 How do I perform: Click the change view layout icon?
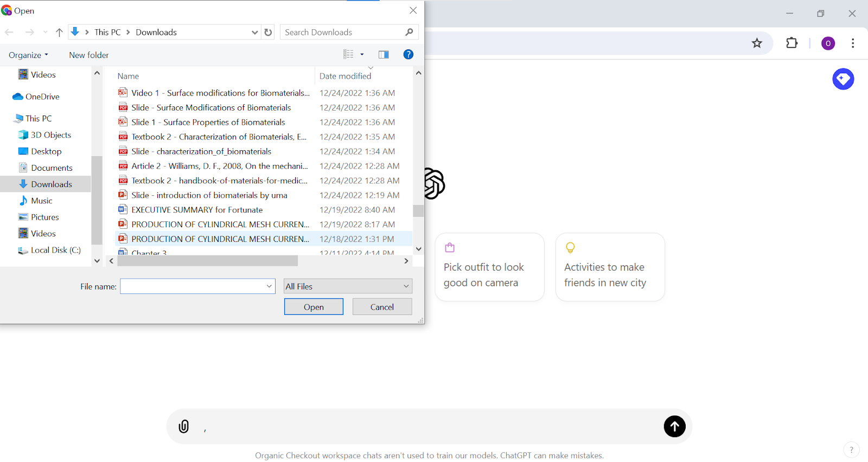pos(348,54)
